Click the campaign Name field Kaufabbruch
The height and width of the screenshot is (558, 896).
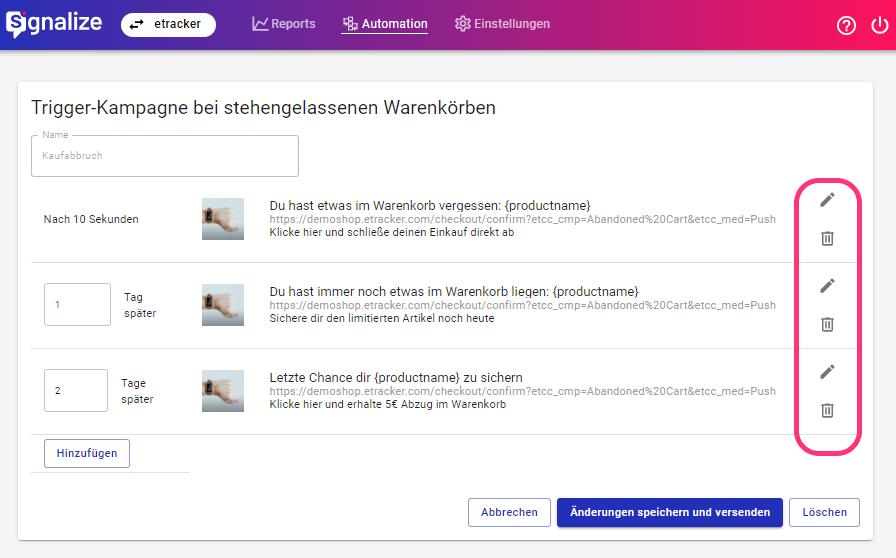[165, 156]
